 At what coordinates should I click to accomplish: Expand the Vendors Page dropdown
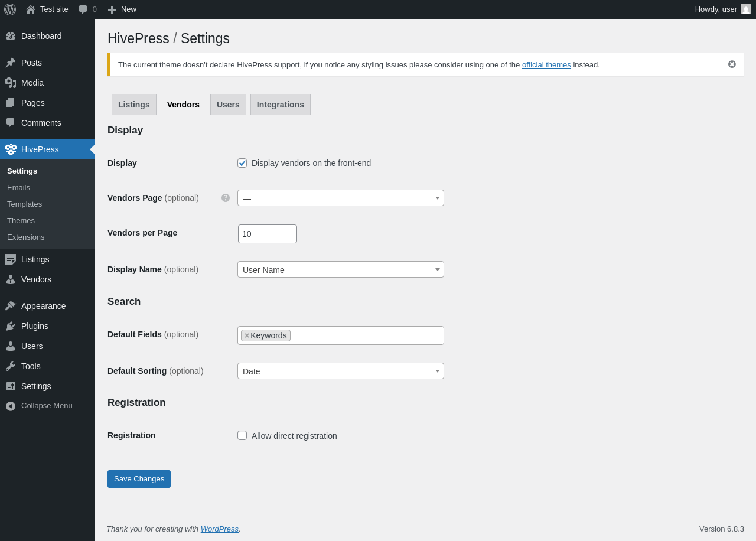coord(340,198)
